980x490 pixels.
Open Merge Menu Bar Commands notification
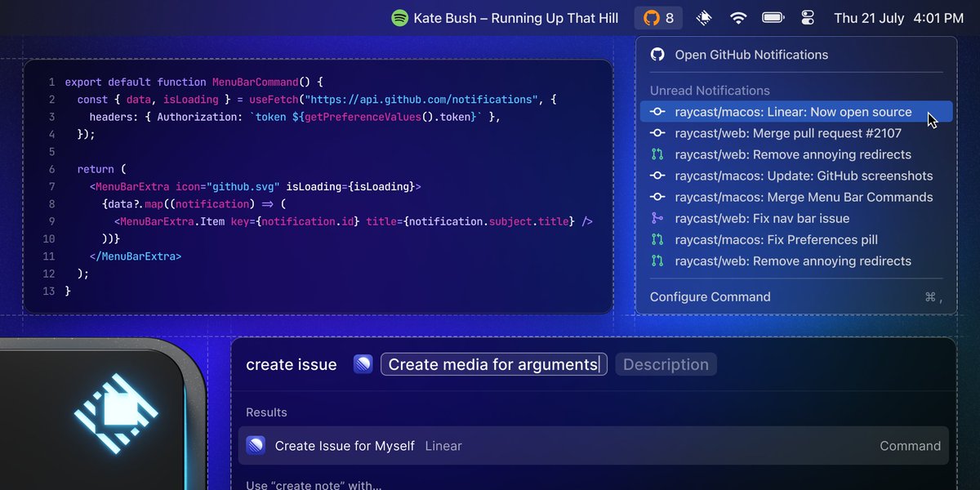coord(796,197)
